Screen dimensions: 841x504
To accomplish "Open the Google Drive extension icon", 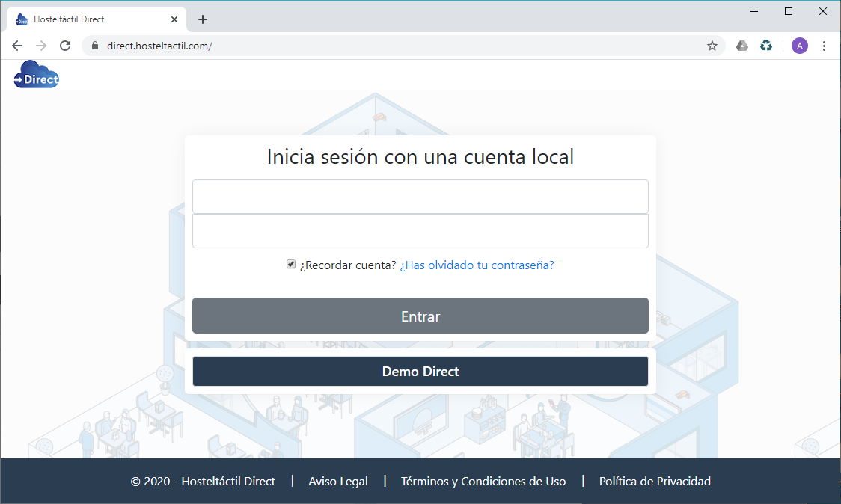I will [x=742, y=46].
